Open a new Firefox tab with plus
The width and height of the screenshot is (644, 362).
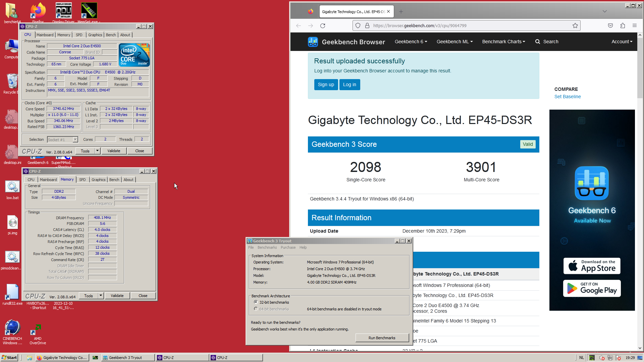401,11
